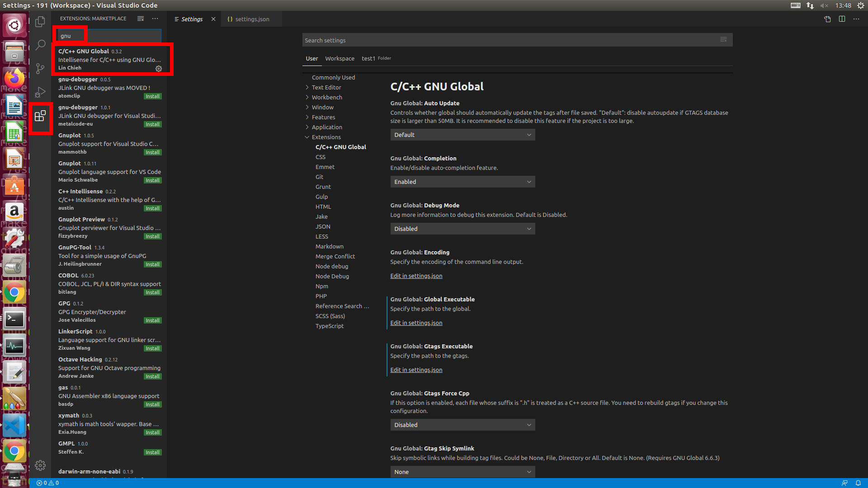The width and height of the screenshot is (868, 488).
Task: Open system power menu in top bar
Action: coord(861,5)
